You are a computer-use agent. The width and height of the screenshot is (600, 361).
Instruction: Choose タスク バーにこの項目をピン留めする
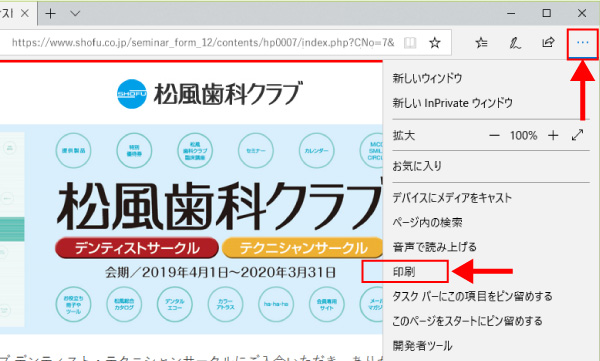pyautogui.click(x=473, y=296)
